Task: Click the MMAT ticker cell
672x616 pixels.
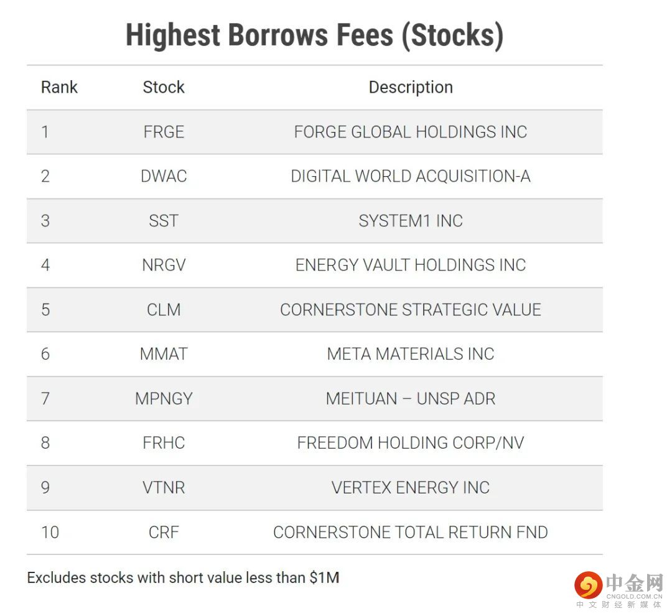Action: coord(164,354)
